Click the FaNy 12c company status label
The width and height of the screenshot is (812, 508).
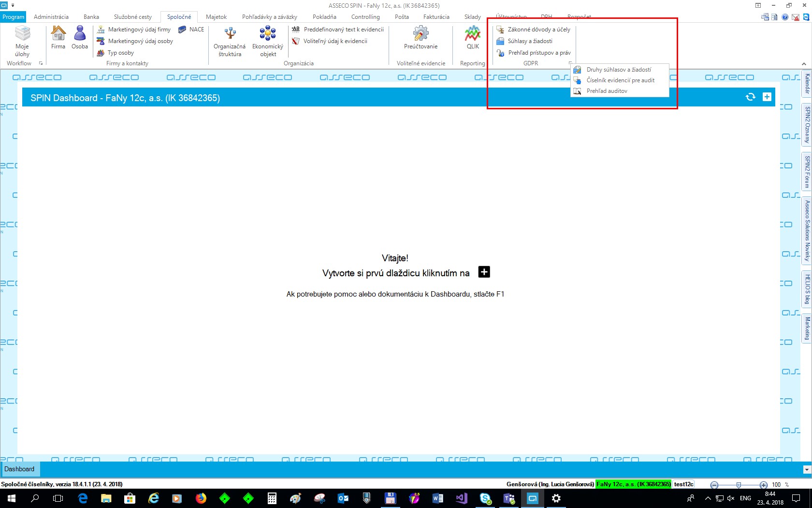coord(633,484)
